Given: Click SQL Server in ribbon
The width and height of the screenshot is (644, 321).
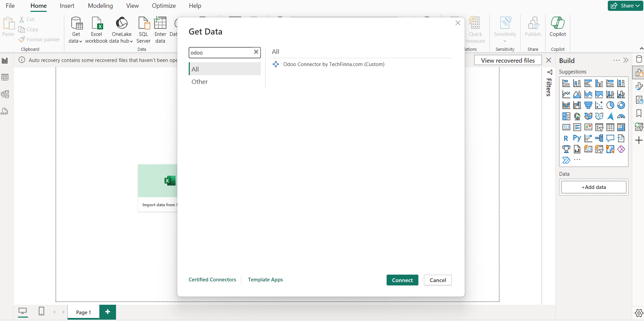Looking at the screenshot, I should click(x=143, y=30).
